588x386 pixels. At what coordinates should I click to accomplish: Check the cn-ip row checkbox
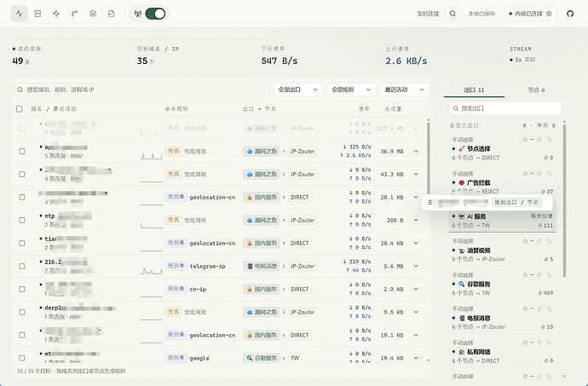pyautogui.click(x=22, y=289)
